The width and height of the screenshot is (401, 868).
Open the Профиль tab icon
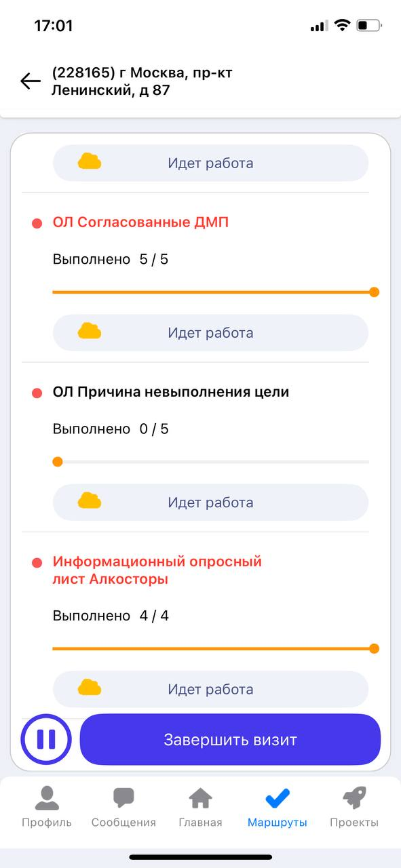(47, 798)
